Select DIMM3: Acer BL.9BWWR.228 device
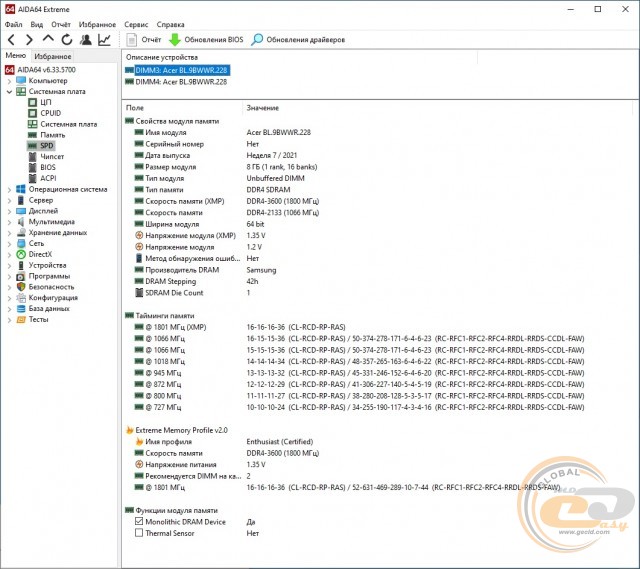This screenshot has width=640, height=569. (176, 70)
